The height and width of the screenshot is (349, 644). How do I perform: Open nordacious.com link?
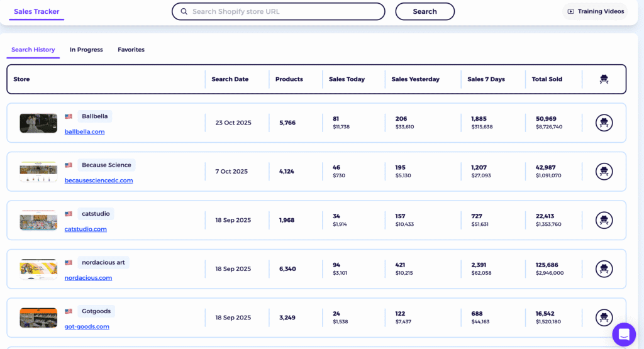[88, 278]
